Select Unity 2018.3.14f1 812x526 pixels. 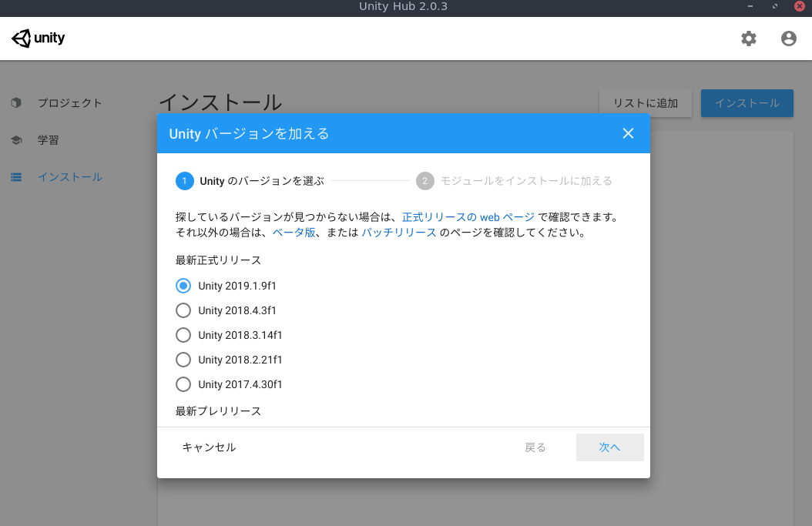pos(183,334)
